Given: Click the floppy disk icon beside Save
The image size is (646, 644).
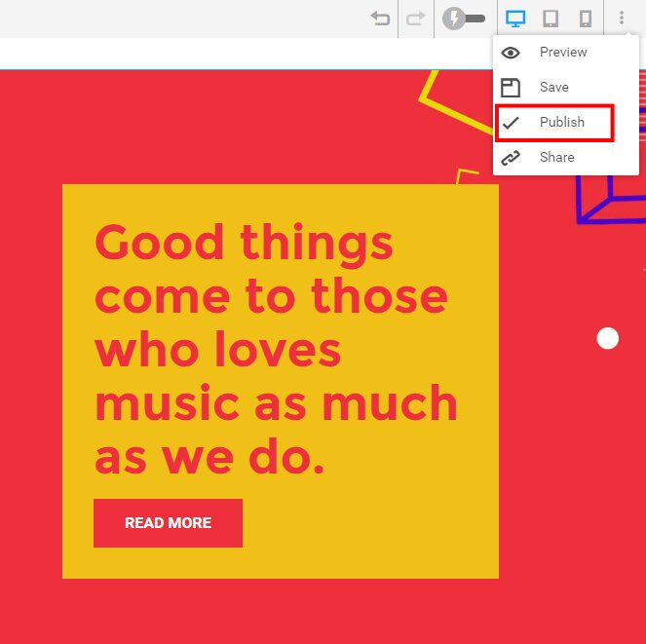Looking at the screenshot, I should pos(511,88).
